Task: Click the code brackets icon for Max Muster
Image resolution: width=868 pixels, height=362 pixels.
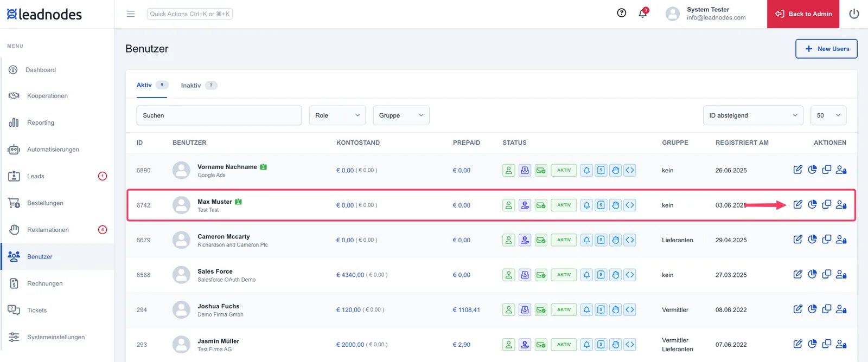Action: (629, 205)
